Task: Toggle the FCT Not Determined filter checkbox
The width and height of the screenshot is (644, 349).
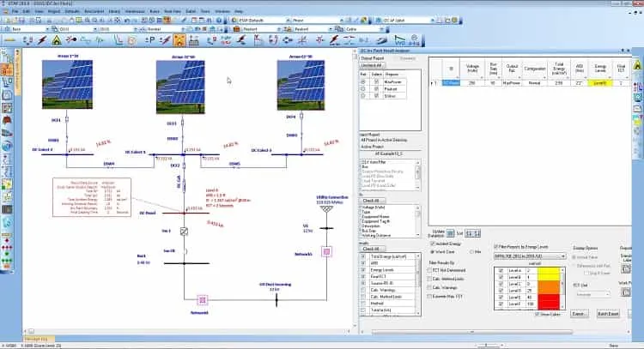Action: pyautogui.click(x=429, y=270)
